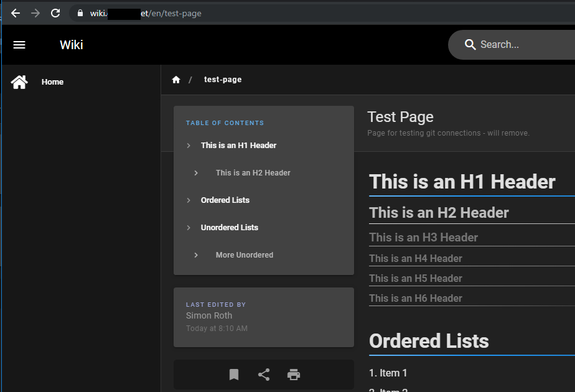Select the Home icon in the left sidebar

[x=19, y=81]
